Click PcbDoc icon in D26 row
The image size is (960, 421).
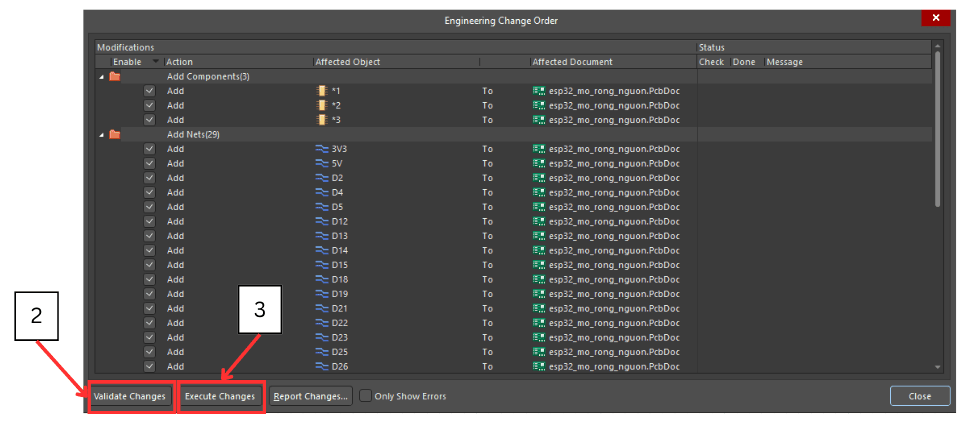[539, 366]
